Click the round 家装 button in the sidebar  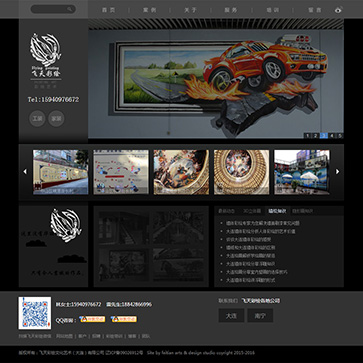56,118
